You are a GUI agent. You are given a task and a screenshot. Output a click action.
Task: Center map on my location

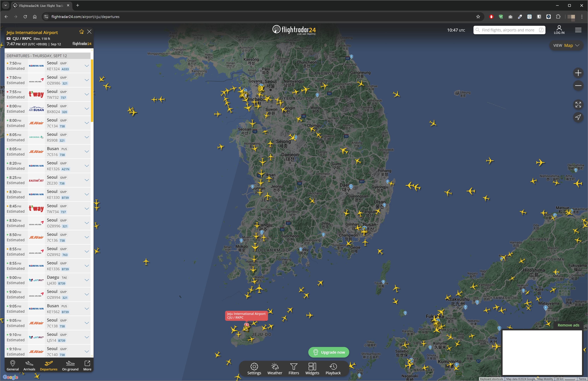(578, 117)
